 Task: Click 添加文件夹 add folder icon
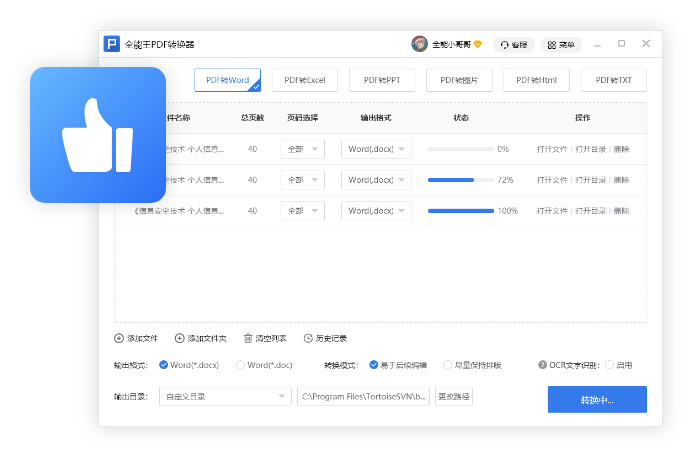pyautogui.click(x=180, y=338)
